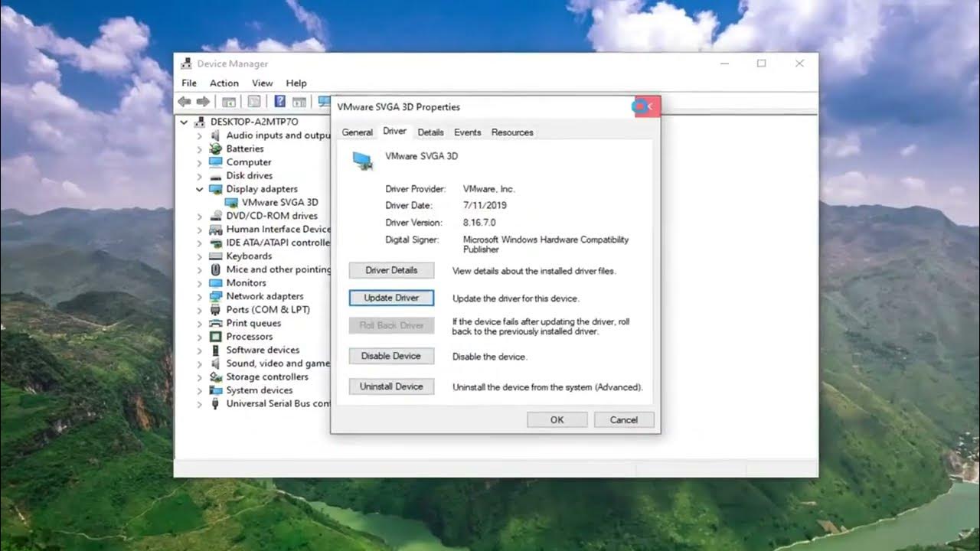The height and width of the screenshot is (551, 980).
Task: Click the Network adapters category icon
Action: point(216,296)
